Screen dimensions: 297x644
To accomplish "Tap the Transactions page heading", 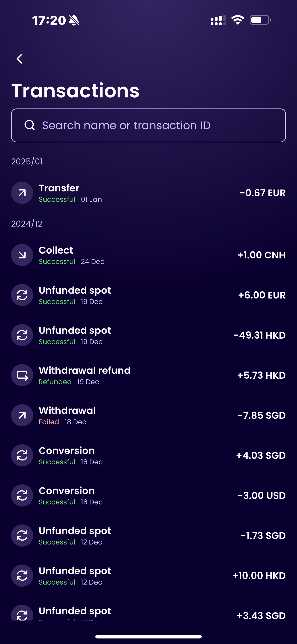I will [x=75, y=91].
